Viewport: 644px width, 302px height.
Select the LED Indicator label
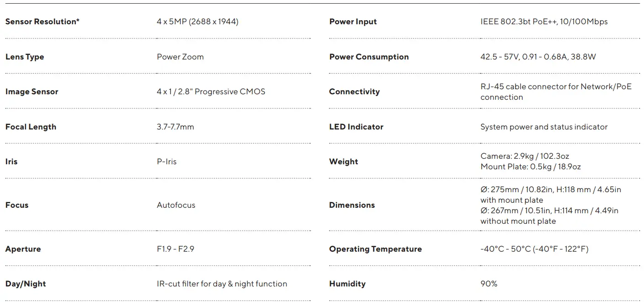(356, 127)
